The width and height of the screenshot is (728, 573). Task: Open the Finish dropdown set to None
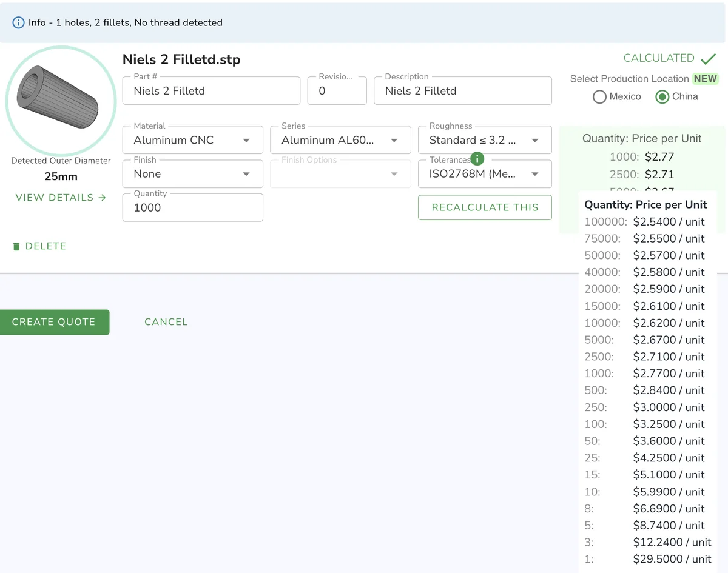tap(193, 174)
